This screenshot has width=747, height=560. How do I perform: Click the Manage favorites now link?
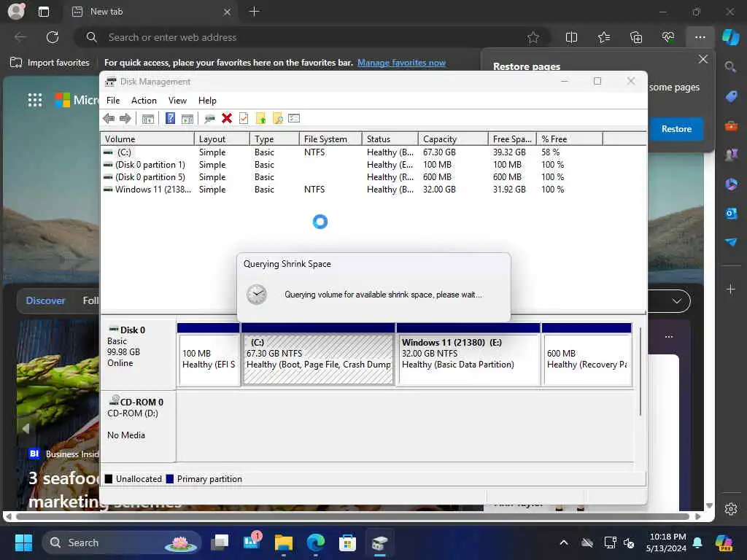[402, 63]
